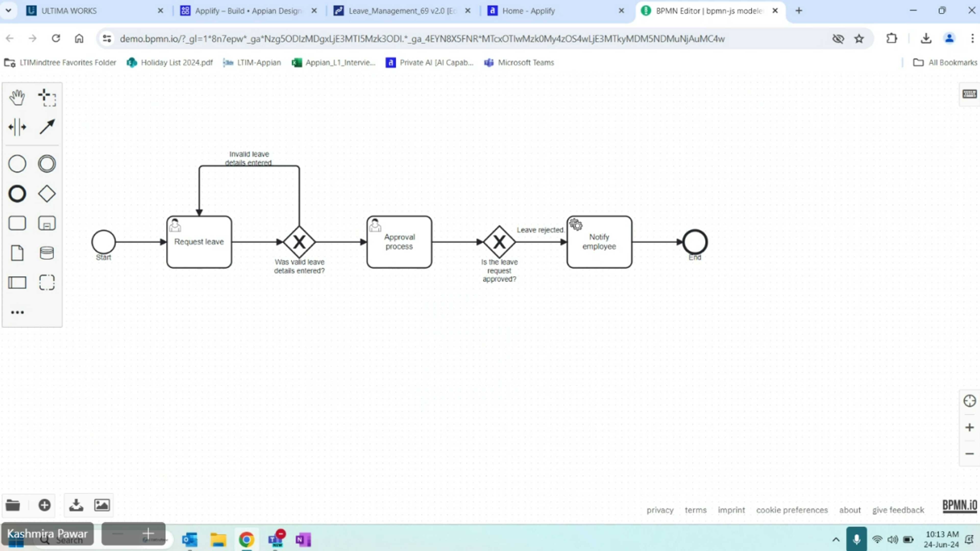Viewport: 980px width, 551px height.
Task: Activate the hand tool
Action: pos(17,97)
